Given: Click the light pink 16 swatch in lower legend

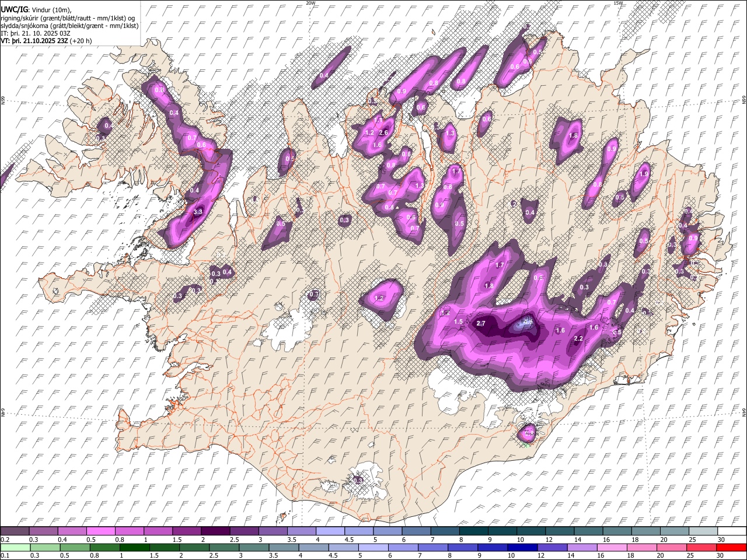Looking at the screenshot, I should (x=612, y=547).
